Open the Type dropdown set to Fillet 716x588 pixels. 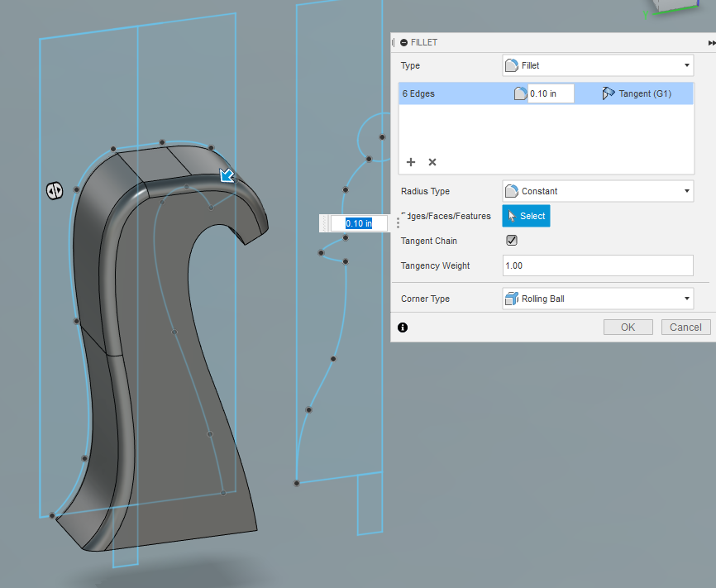(x=598, y=65)
